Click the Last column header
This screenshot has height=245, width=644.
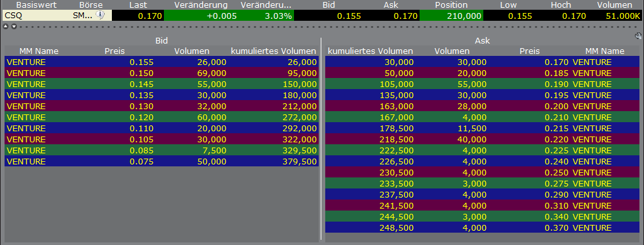138,5
